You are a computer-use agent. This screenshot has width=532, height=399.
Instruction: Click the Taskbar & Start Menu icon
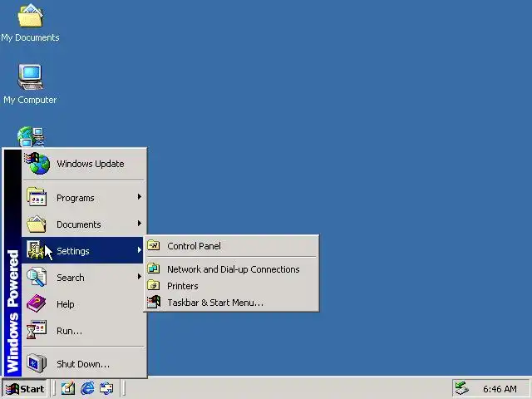coord(153,302)
